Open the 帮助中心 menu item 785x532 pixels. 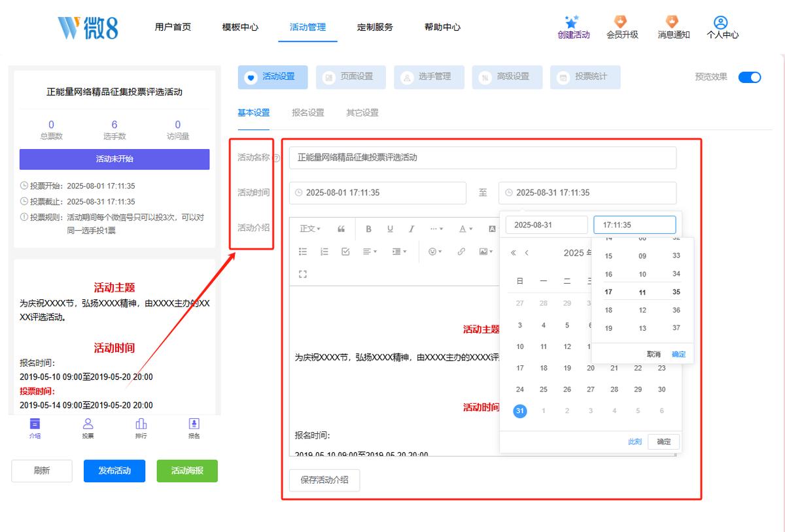(442, 27)
